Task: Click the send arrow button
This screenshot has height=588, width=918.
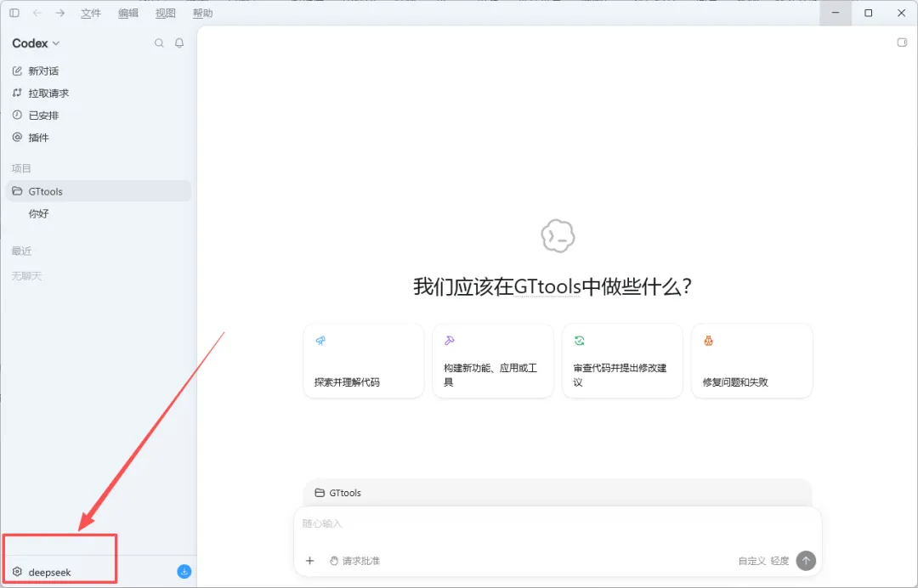Action: pyautogui.click(x=806, y=561)
